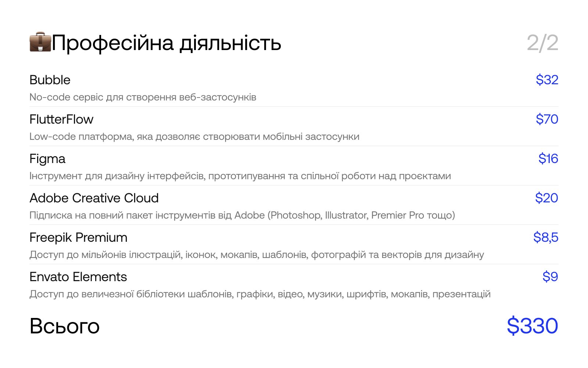
Task: Click the Adobe Photoshop, Illustrator description text
Action: [242, 215]
